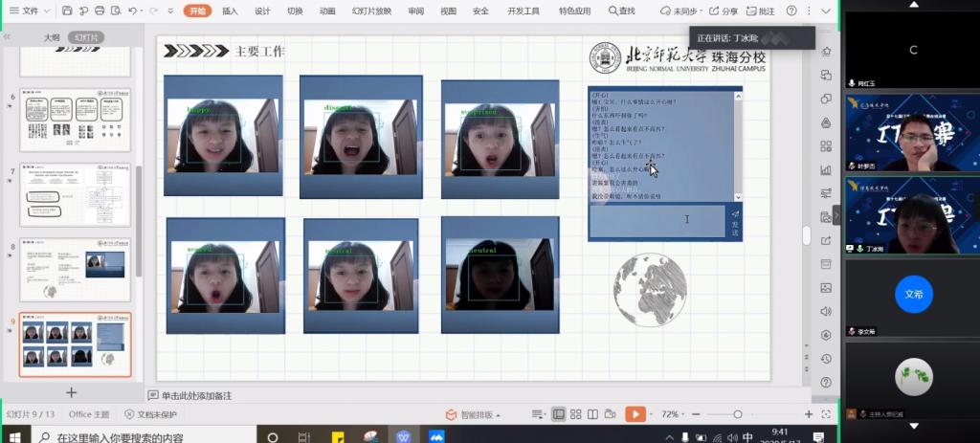Open the 插入 insert tab
The image size is (980, 443).
[230, 11]
